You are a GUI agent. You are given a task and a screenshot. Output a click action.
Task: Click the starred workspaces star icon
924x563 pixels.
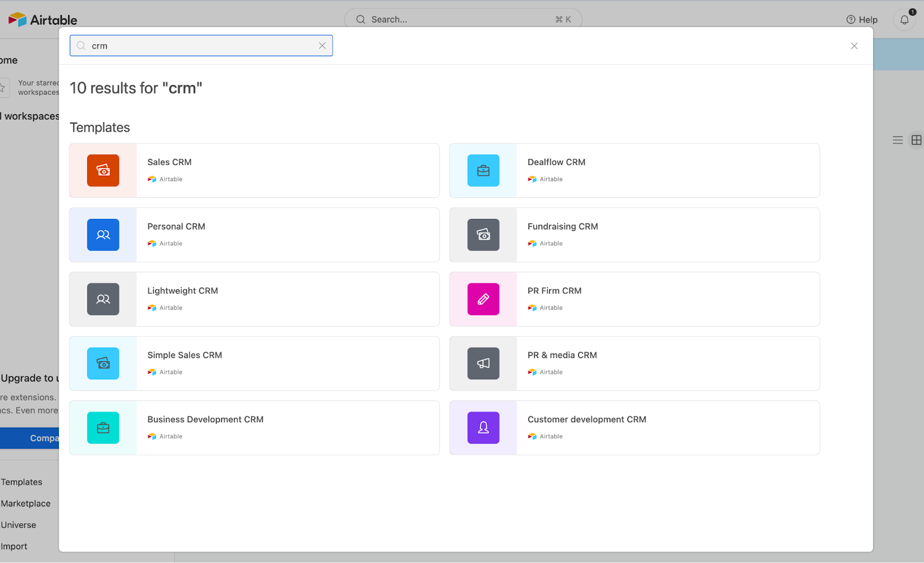tap(3, 88)
